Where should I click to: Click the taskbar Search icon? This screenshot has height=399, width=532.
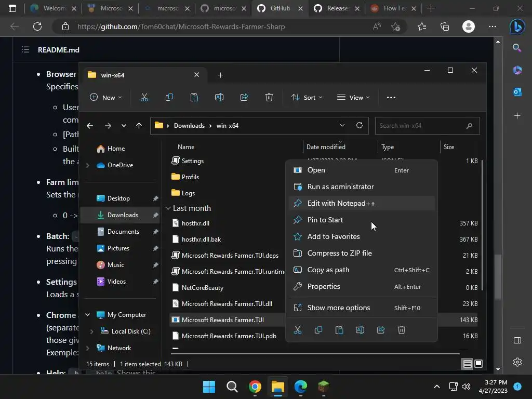232,387
